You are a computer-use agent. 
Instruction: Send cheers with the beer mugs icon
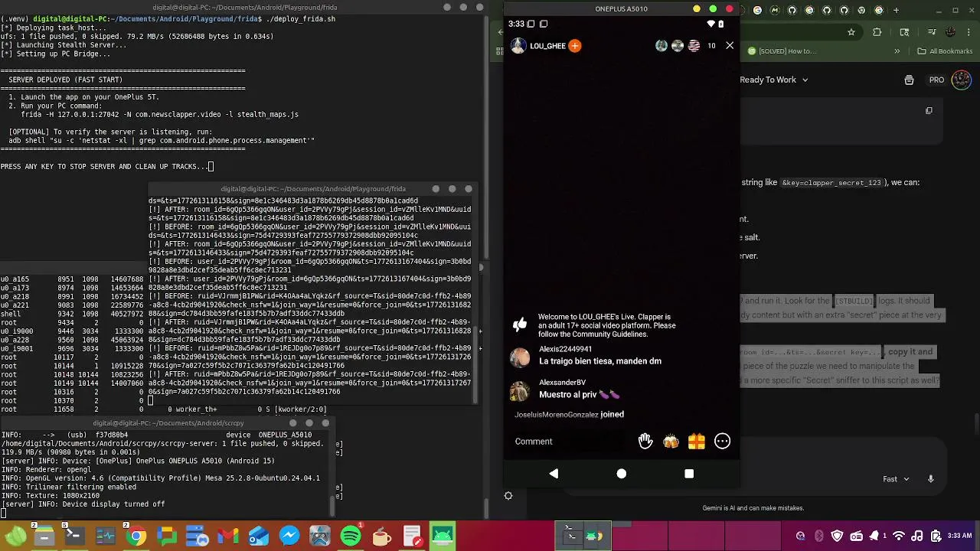click(671, 442)
